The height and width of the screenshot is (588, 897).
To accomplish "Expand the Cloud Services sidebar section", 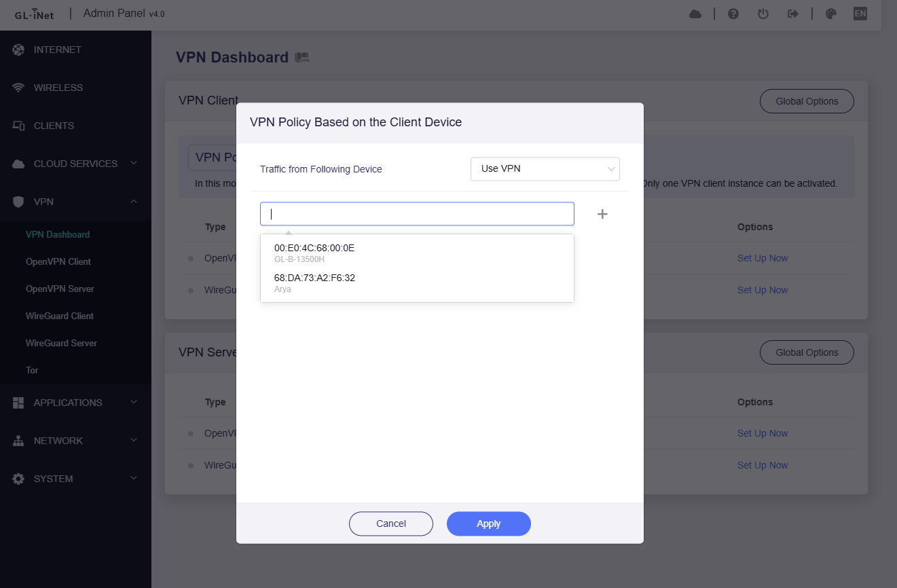I will (75, 164).
